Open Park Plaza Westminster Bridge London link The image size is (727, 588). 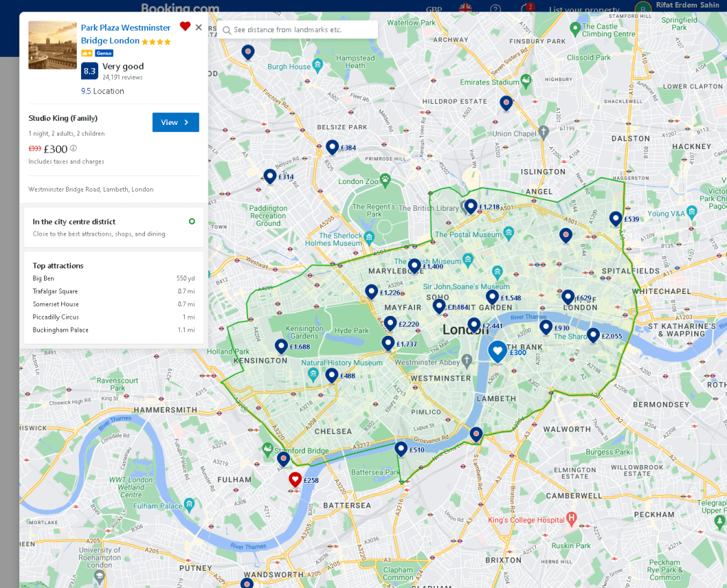126,34
